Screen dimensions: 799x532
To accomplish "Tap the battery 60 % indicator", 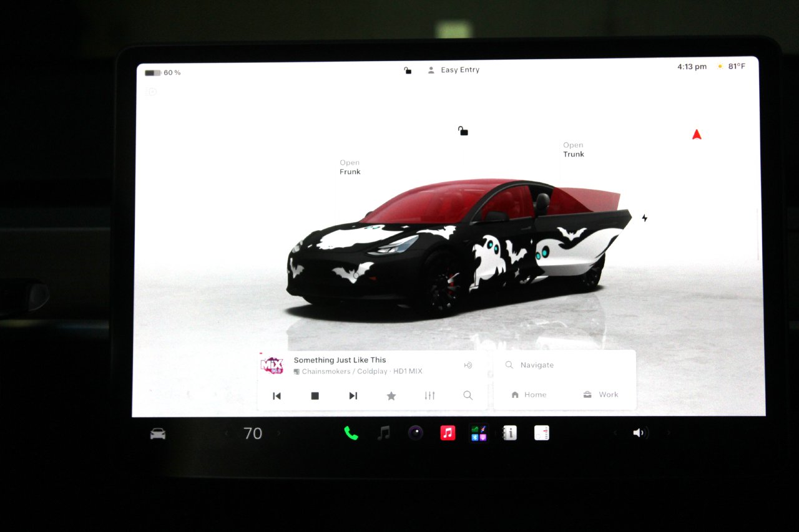I will [x=163, y=73].
